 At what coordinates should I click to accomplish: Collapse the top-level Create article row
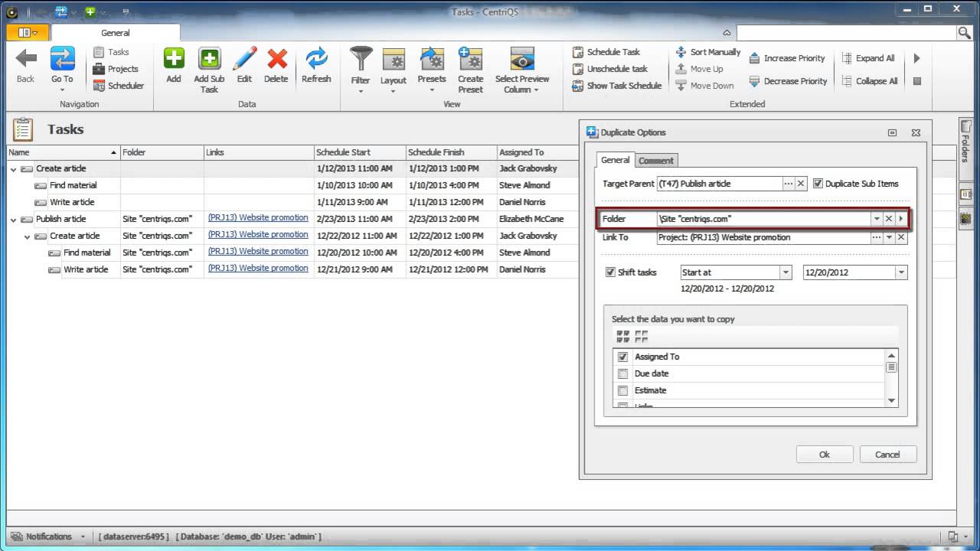tap(13, 168)
